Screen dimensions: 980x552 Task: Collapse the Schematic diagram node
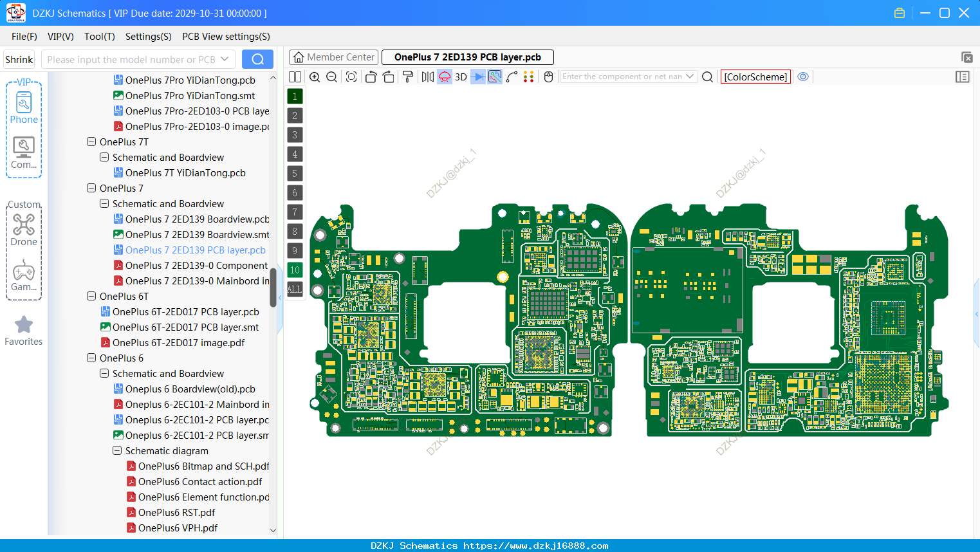pyautogui.click(x=117, y=450)
